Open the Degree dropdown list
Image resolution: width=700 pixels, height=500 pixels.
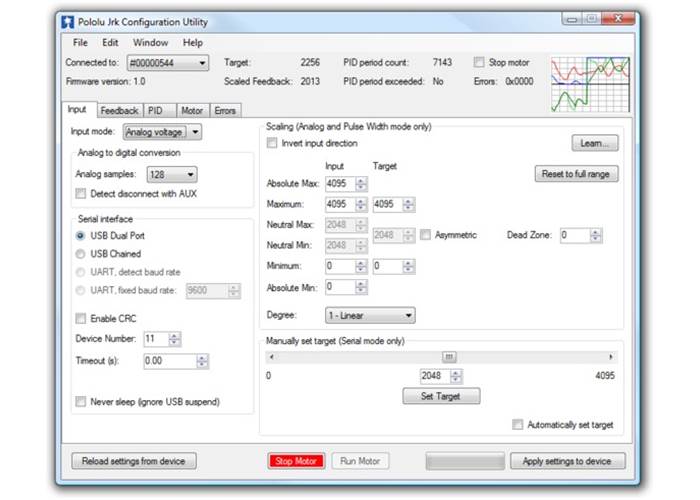(x=408, y=316)
